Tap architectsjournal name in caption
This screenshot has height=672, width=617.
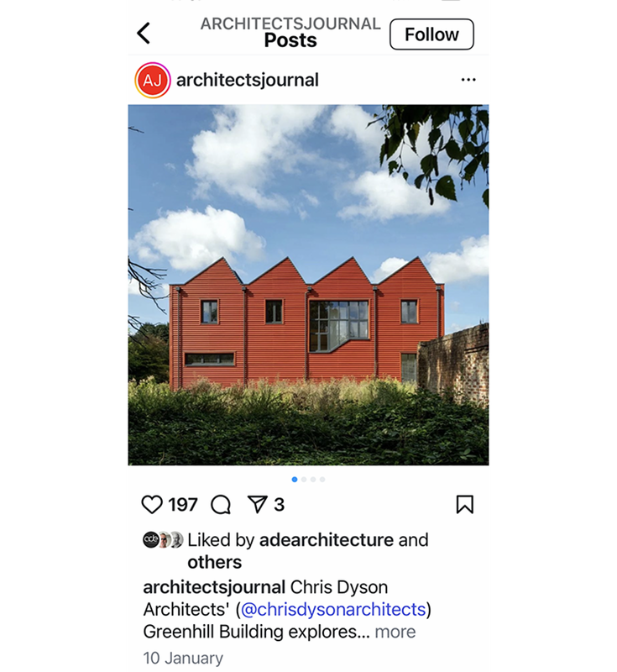pyautogui.click(x=214, y=587)
